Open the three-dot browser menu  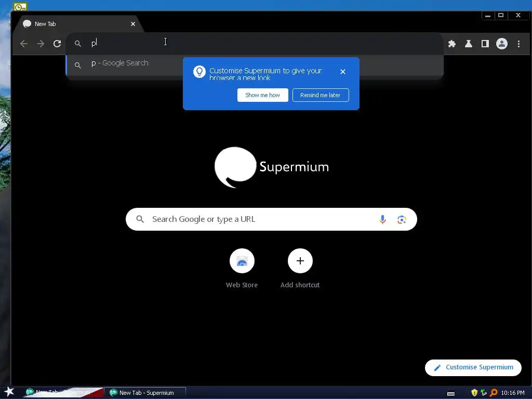518,44
